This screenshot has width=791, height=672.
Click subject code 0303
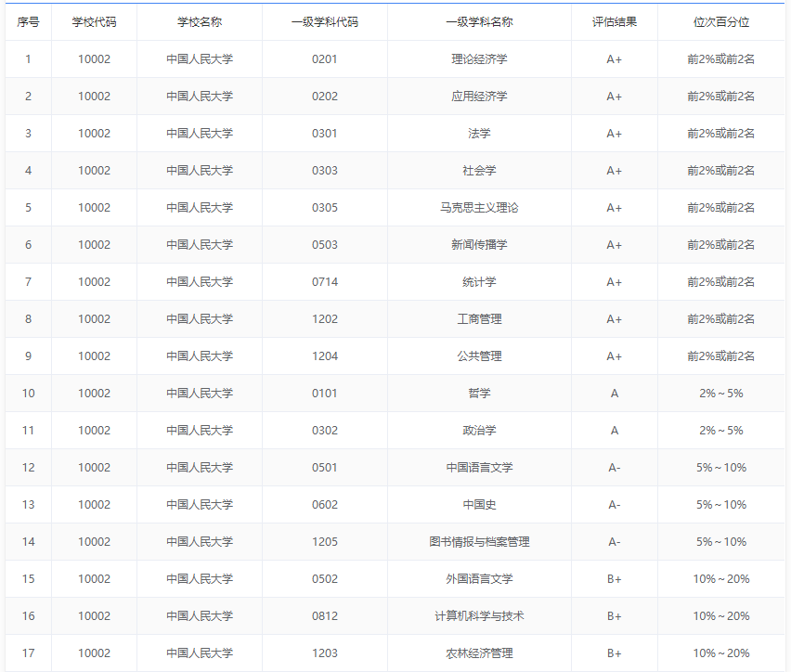point(325,171)
